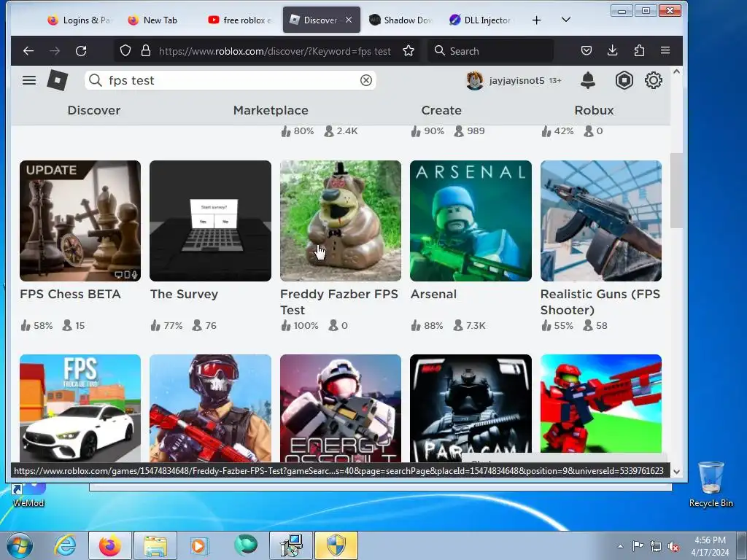Go back to the previous page
This screenshot has width=747, height=560.
[x=28, y=51]
